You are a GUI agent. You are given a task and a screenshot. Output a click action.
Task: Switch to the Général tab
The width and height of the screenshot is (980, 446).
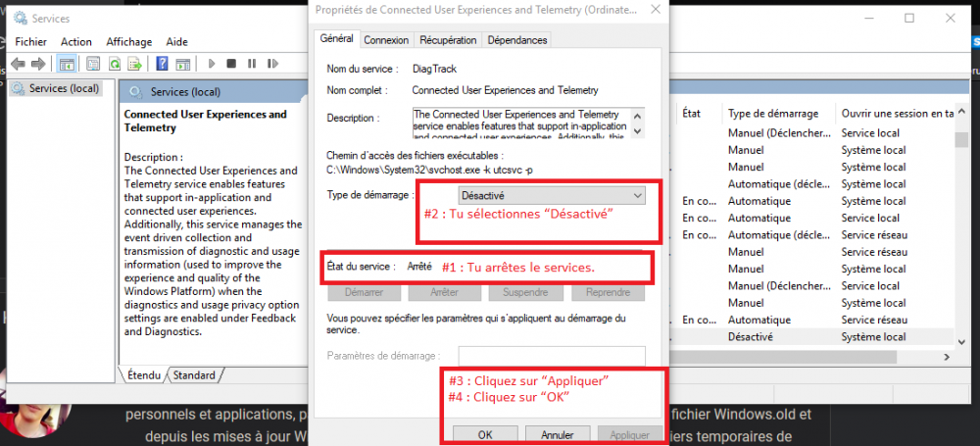tap(336, 38)
